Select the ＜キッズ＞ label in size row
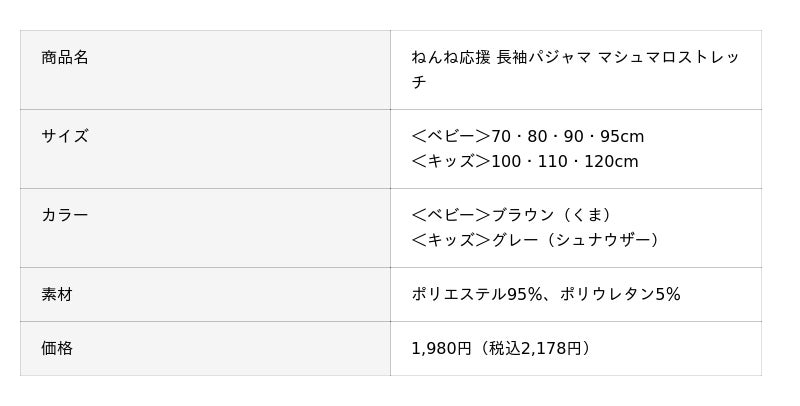The image size is (800, 406). [x=451, y=162]
